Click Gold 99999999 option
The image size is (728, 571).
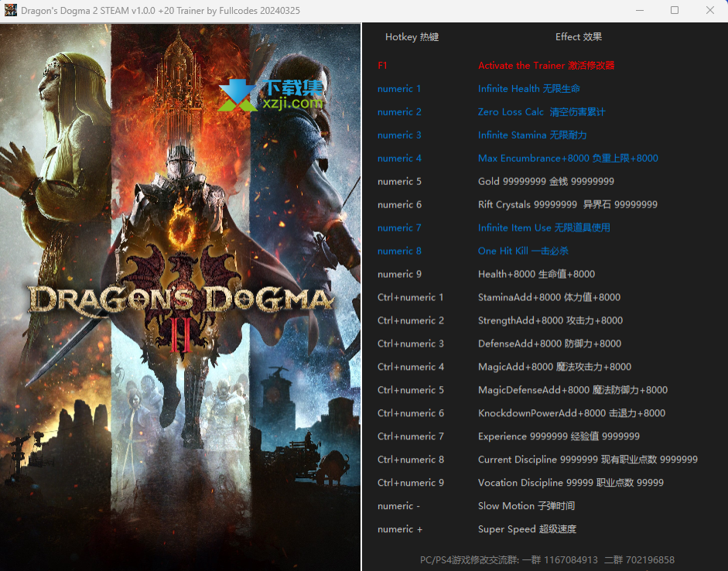[546, 182]
